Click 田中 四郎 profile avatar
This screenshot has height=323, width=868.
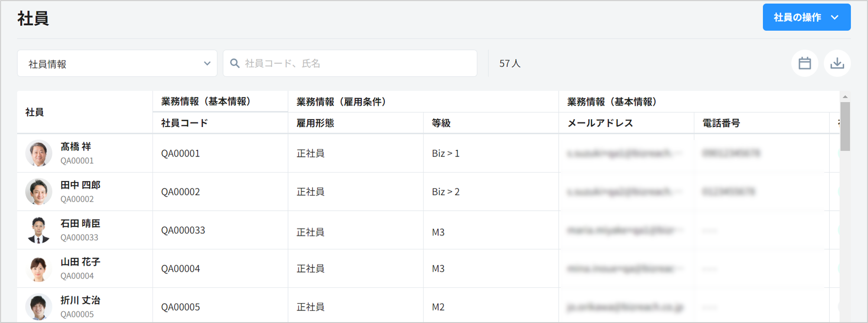(x=39, y=191)
